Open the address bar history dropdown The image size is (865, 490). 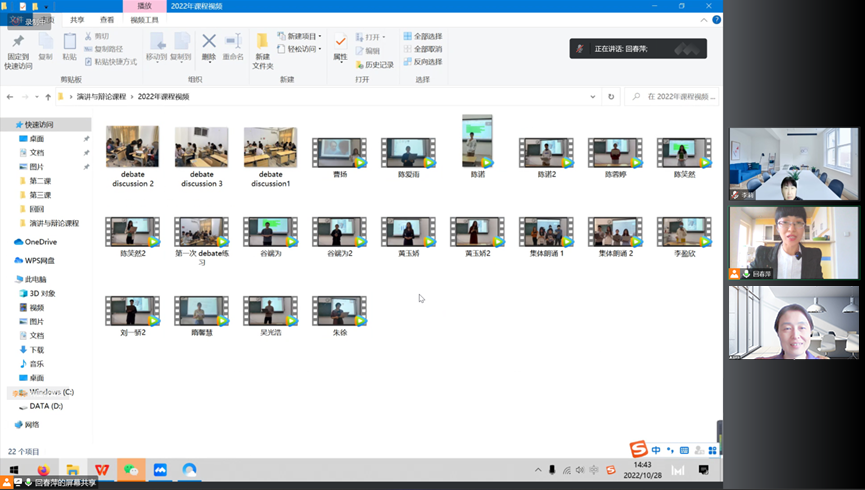pos(593,97)
